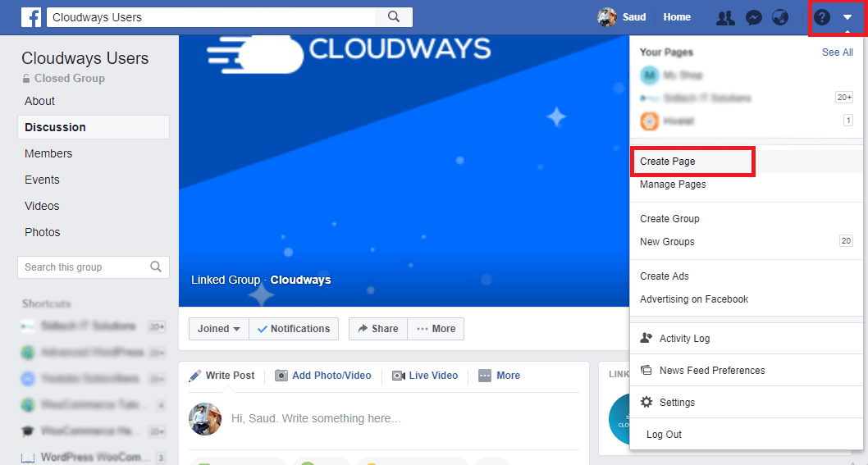The width and height of the screenshot is (868, 465).
Task: Open Saud profile name link
Action: point(634,17)
